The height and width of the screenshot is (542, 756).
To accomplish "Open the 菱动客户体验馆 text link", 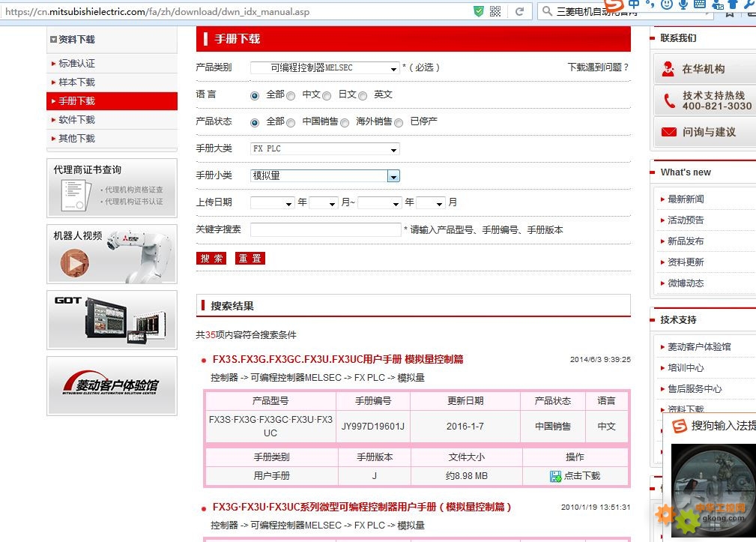I will point(699,346).
